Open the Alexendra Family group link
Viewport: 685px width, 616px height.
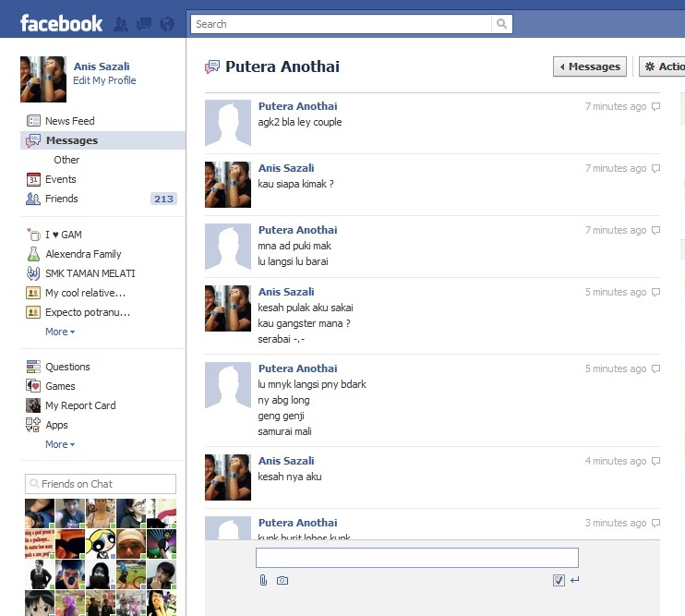coord(83,254)
